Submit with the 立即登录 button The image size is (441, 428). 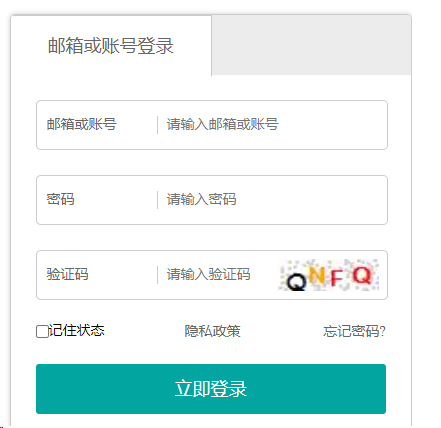point(211,389)
